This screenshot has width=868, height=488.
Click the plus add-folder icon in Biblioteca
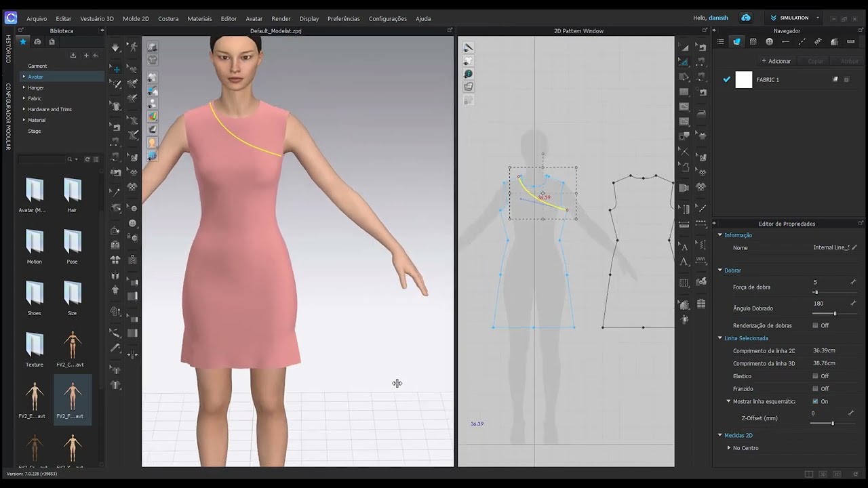(85, 55)
